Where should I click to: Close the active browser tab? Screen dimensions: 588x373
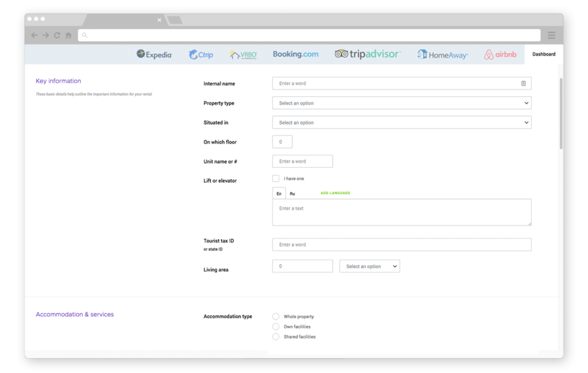point(159,20)
